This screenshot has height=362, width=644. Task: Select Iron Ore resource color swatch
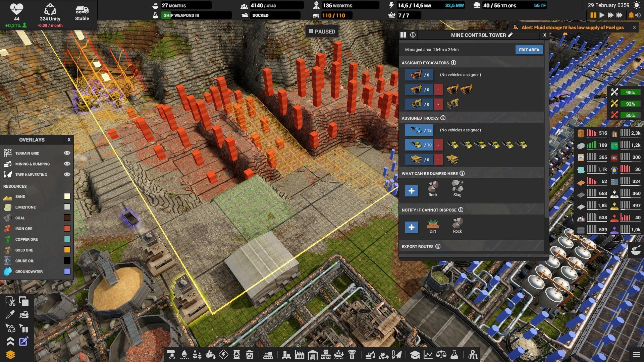click(67, 229)
